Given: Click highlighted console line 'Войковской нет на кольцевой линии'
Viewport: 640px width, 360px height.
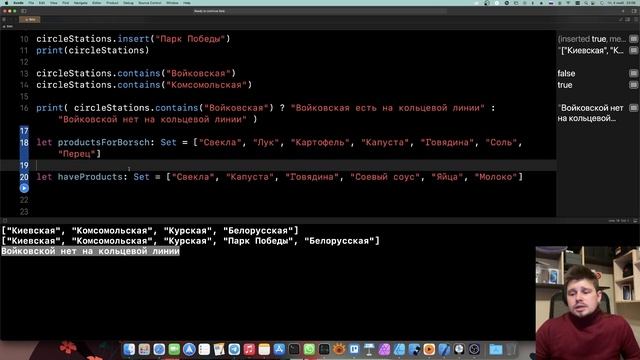Looking at the screenshot, I should [x=90, y=251].
